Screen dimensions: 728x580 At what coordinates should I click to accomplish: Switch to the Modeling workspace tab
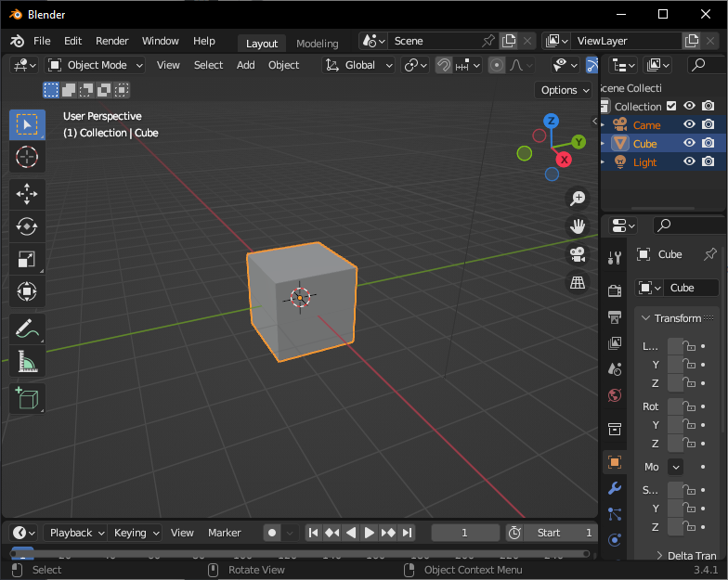click(x=317, y=44)
